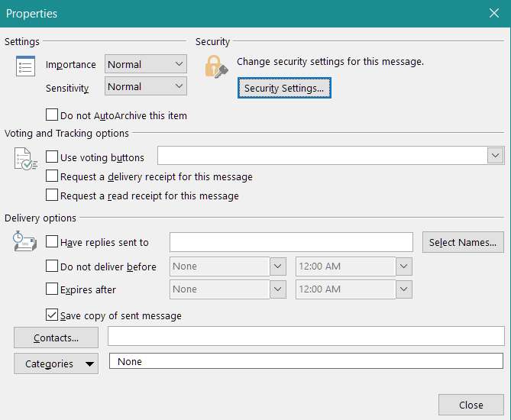
Task: Enable Have replies sent to option
Action: tap(52, 242)
